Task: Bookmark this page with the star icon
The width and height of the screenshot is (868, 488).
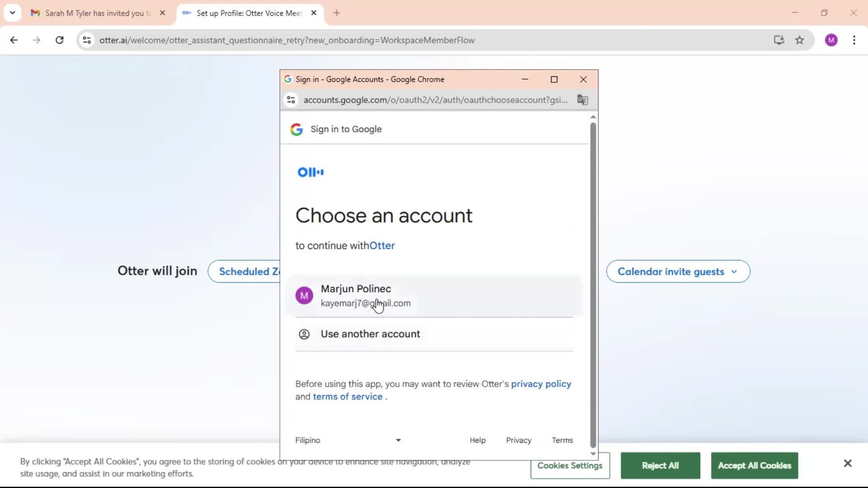Action: (x=800, y=40)
